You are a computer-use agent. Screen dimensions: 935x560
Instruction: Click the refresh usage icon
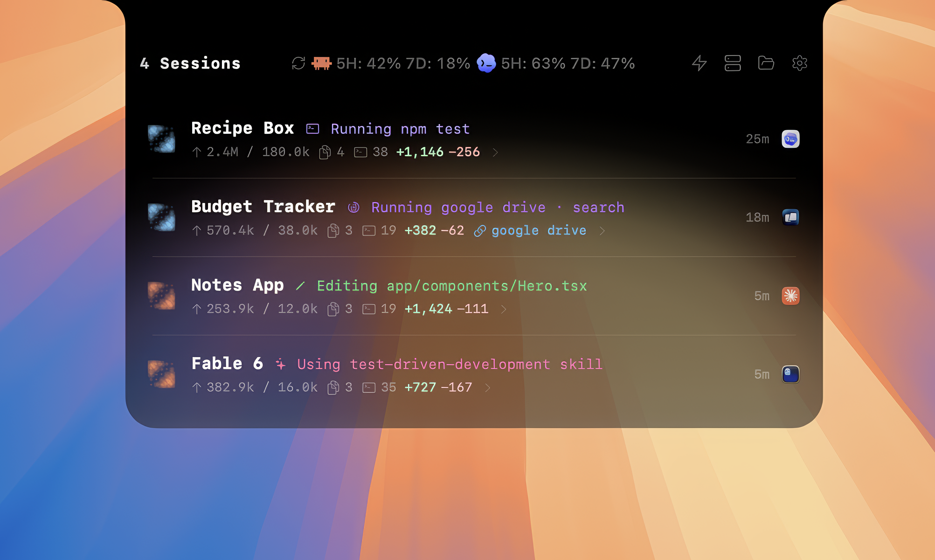[298, 63]
